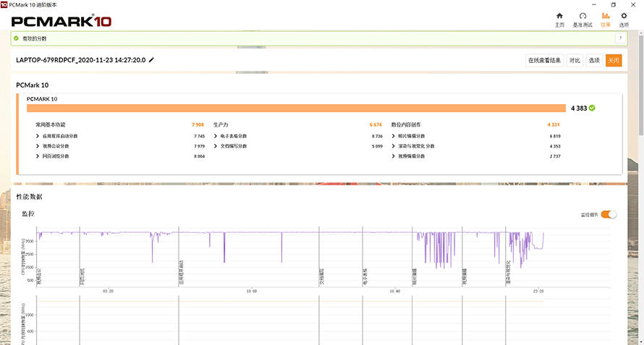
Task: Click the 渲染与视觉化 marker line in graph
Action: tap(506, 256)
